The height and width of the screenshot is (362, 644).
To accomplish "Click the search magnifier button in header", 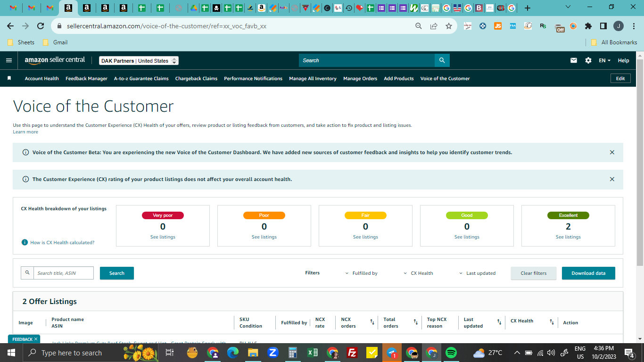I will click(x=442, y=60).
